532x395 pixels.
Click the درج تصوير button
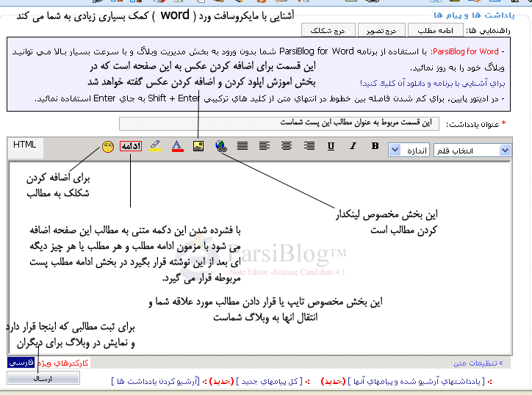[381, 31]
